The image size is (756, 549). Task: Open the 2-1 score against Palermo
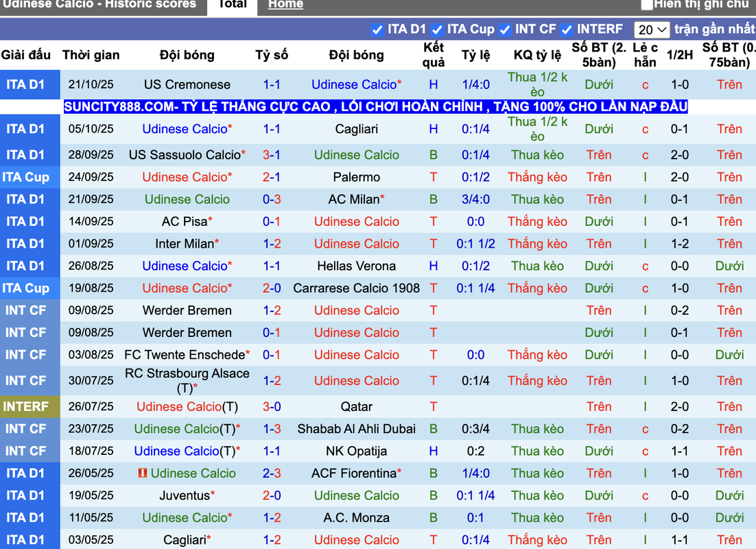272,177
